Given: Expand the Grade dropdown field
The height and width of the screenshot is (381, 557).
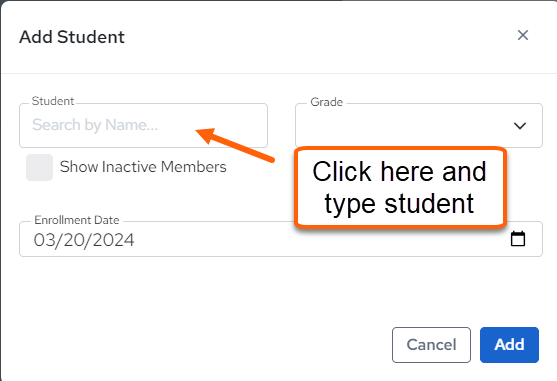Looking at the screenshot, I should click(418, 125).
